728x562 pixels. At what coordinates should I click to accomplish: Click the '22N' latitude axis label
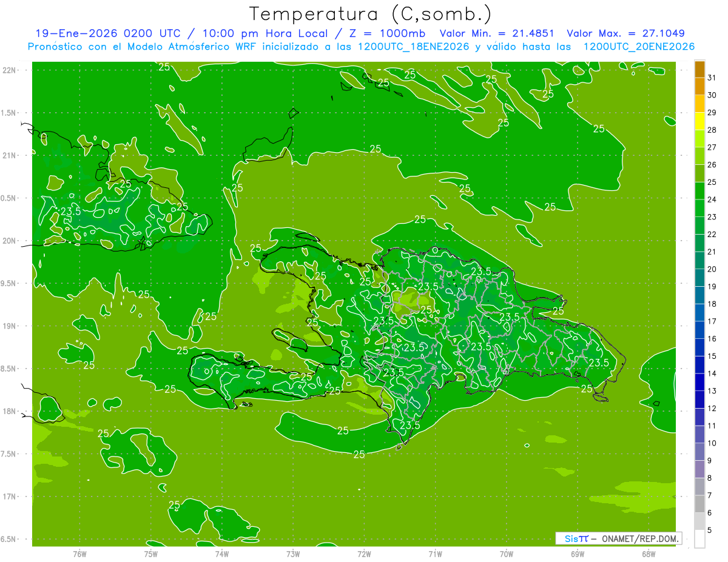point(9,70)
